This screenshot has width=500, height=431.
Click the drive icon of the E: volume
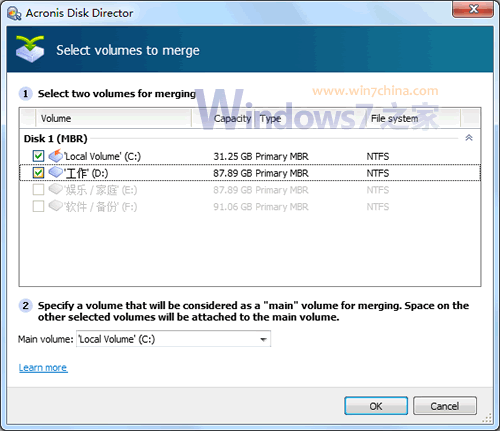pyautogui.click(x=56, y=189)
